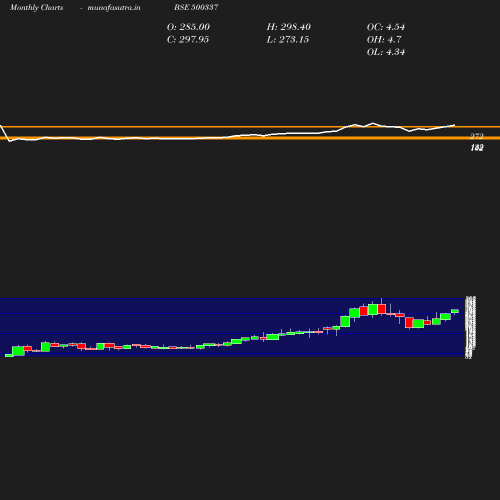The width and height of the screenshot is (500, 500).
Task: Click the 'Monthly Charts' title text
Action: (37, 7)
